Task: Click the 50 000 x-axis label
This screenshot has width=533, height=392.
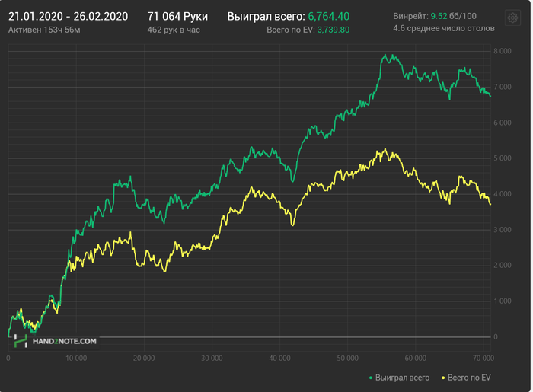Action: 347,358
